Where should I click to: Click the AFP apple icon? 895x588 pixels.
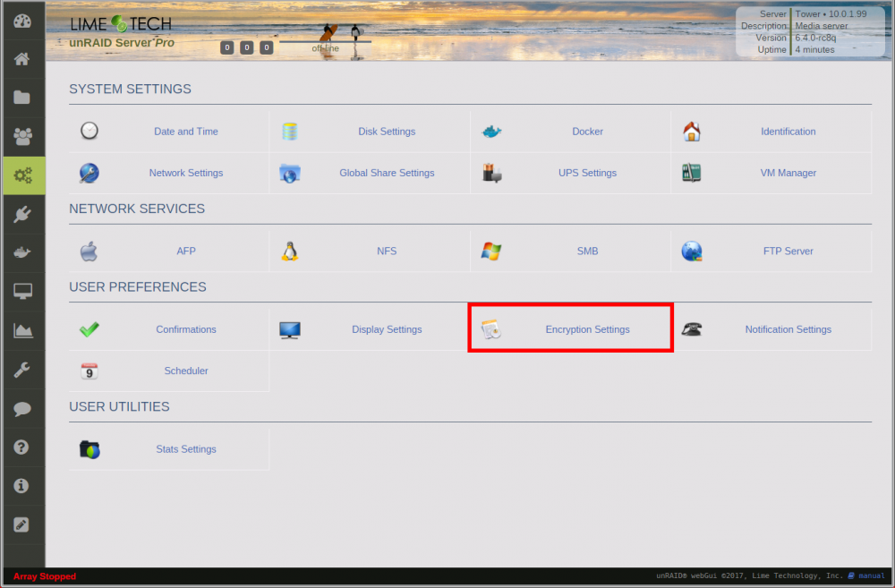89,251
